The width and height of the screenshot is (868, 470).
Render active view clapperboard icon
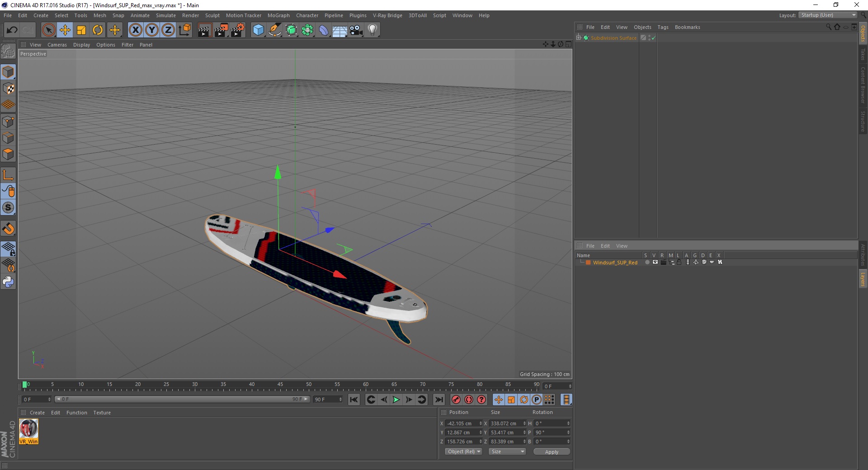(204, 30)
